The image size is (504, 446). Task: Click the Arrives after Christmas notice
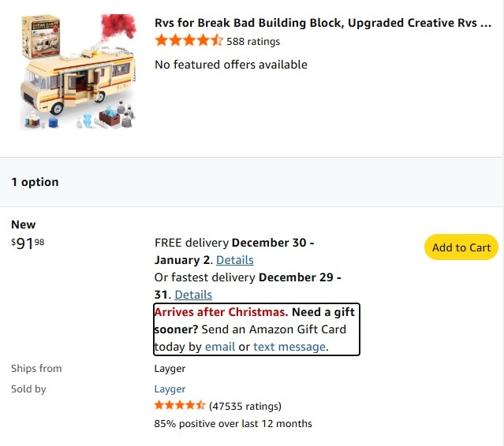click(221, 312)
